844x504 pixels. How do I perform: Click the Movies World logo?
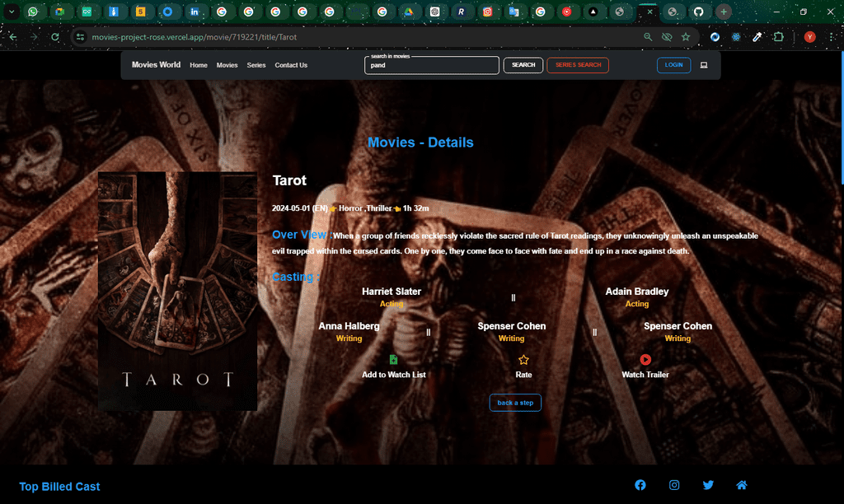click(x=156, y=64)
